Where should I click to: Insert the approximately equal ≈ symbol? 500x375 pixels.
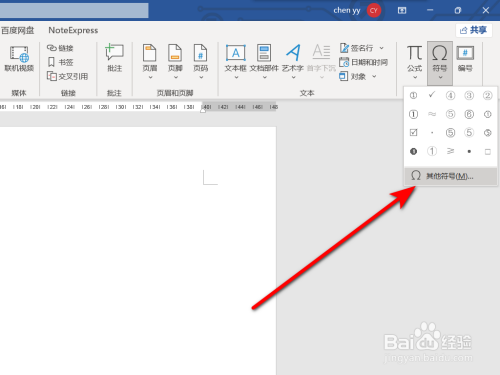tap(432, 114)
